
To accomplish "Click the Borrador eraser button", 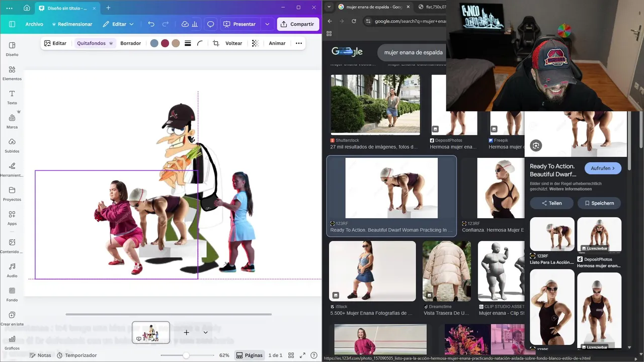I will (130, 43).
